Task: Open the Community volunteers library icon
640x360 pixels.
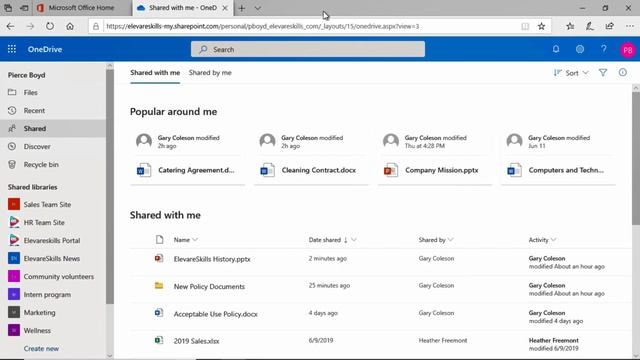Action: (14, 276)
